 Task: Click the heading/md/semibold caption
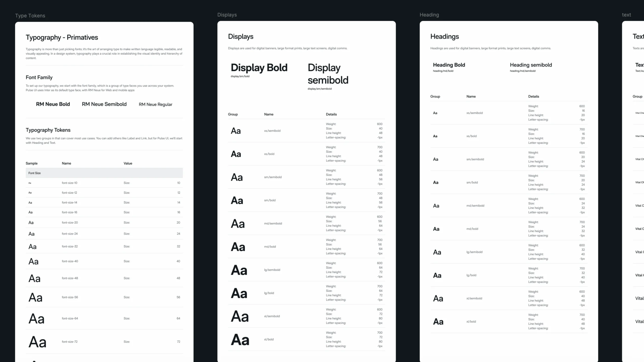(522, 71)
